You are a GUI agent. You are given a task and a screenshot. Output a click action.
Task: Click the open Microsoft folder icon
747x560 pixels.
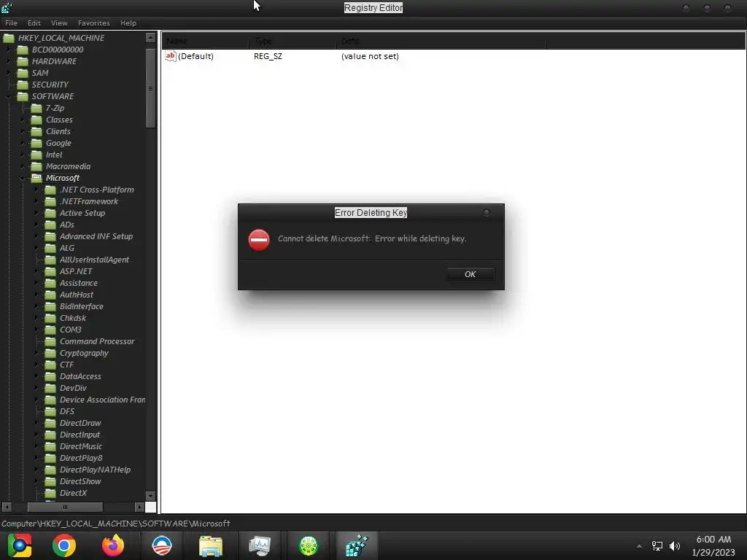pos(36,178)
